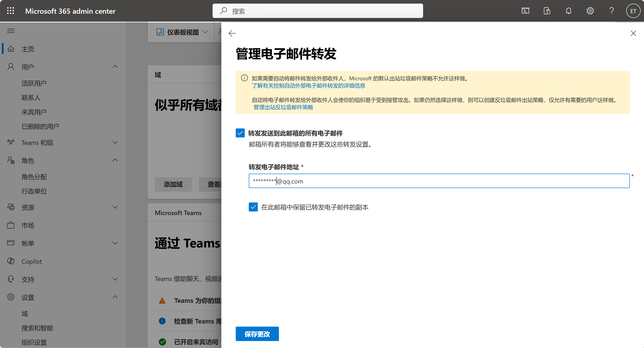Click the search magnifier icon
Viewport: 644px width, 348px height.
223,11
